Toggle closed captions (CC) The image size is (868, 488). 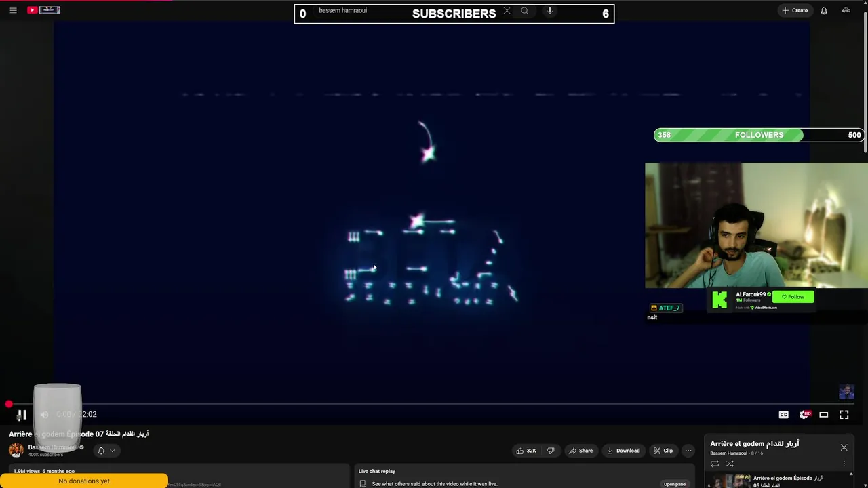tap(783, 415)
